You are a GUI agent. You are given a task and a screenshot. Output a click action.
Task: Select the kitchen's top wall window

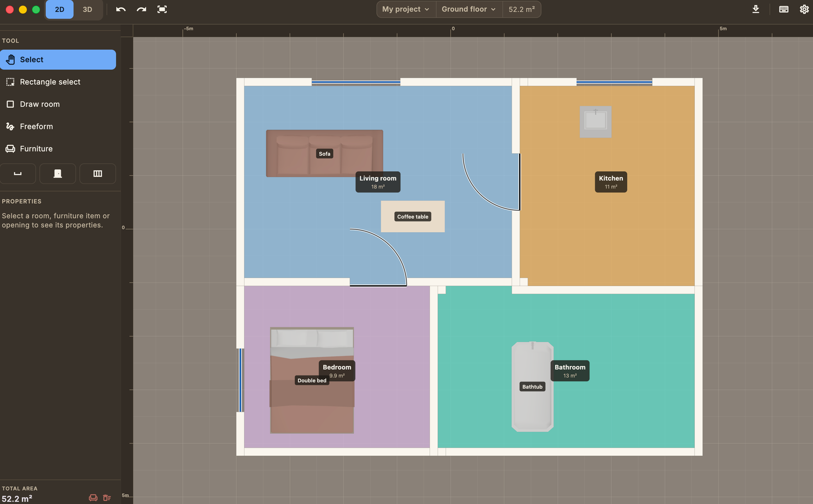(614, 82)
